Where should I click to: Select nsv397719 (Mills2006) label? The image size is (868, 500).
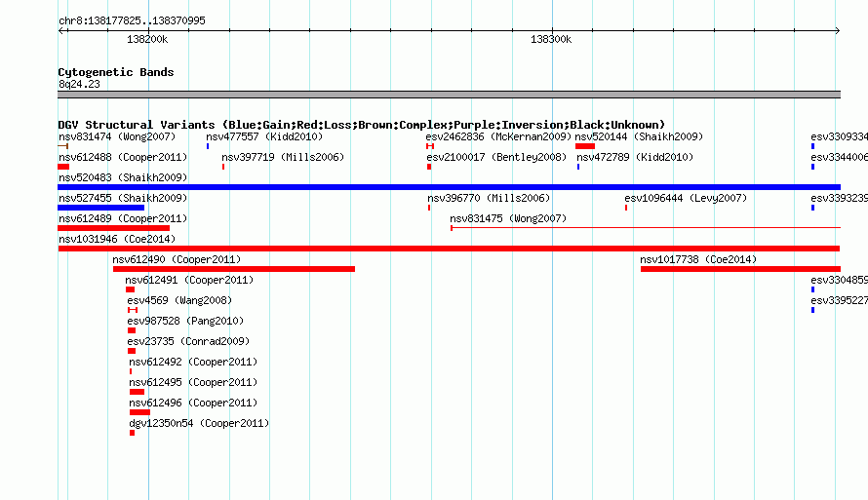pyautogui.click(x=283, y=157)
